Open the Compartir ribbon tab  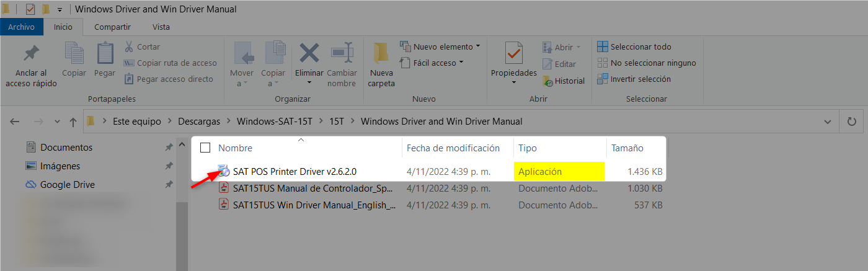[112, 27]
